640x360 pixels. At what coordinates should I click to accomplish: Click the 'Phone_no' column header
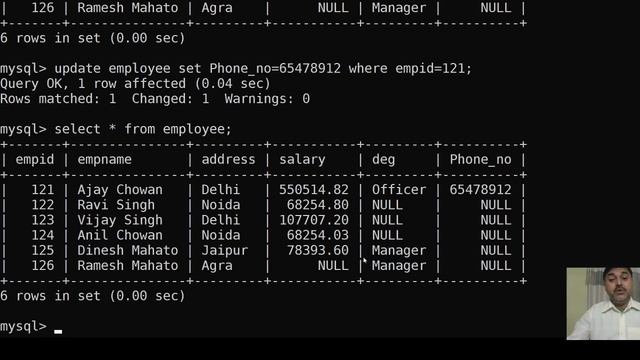[x=480, y=160]
